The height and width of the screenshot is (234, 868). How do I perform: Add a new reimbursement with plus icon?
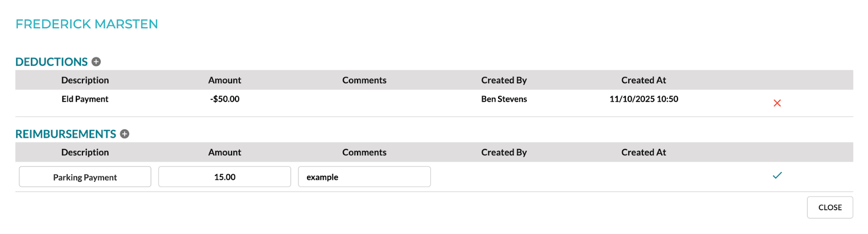point(125,134)
